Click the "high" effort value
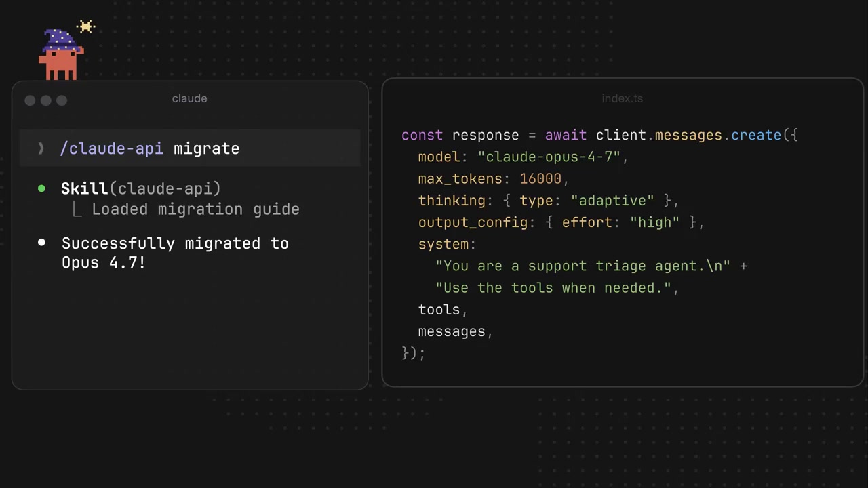 (654, 222)
